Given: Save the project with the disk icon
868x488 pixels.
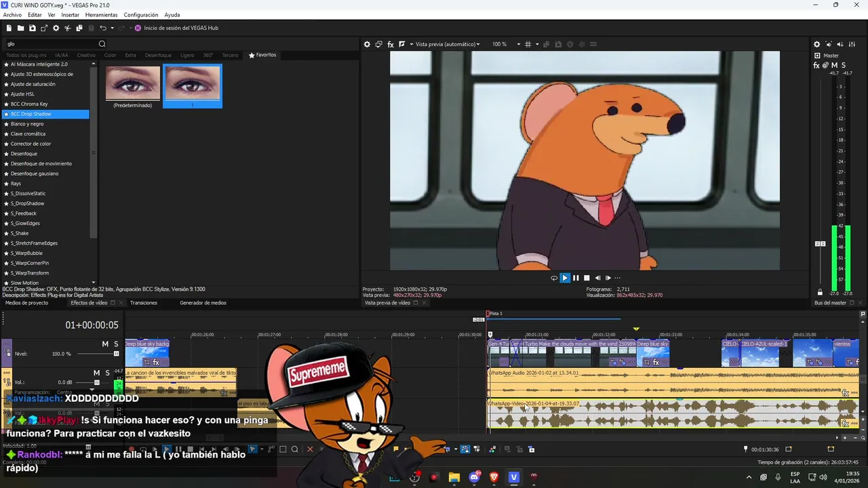Looking at the screenshot, I should [x=33, y=28].
